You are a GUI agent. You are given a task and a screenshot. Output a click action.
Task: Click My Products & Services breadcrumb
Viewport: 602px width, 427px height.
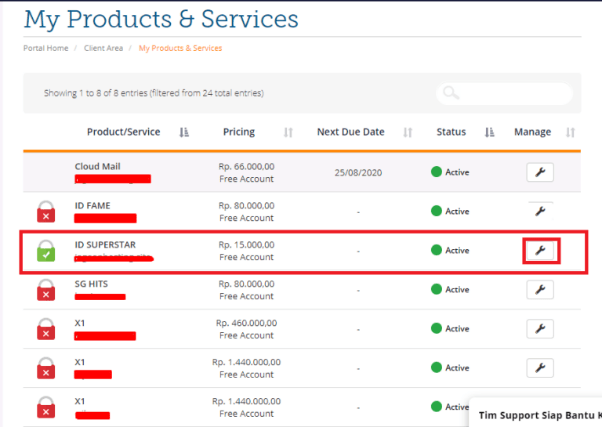[x=180, y=48]
